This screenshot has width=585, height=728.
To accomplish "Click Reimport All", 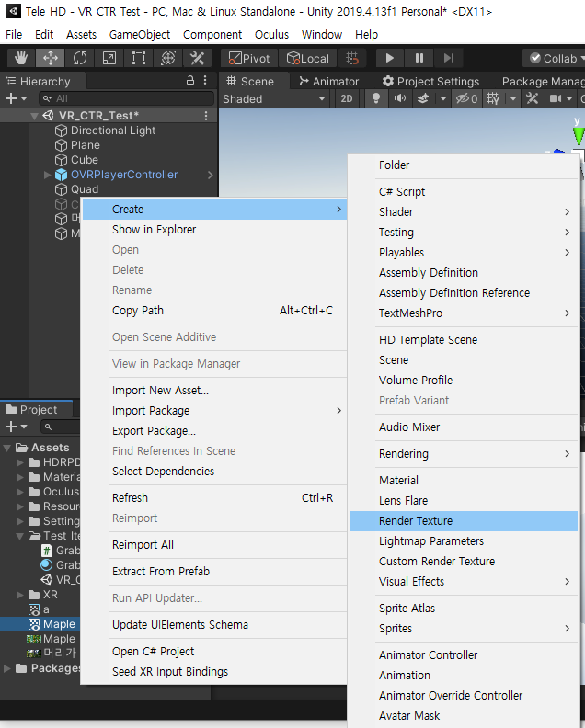I will pos(214,545).
